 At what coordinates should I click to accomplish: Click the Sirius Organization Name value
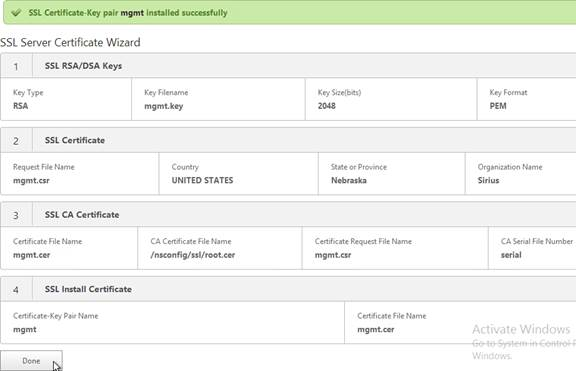coord(488,180)
